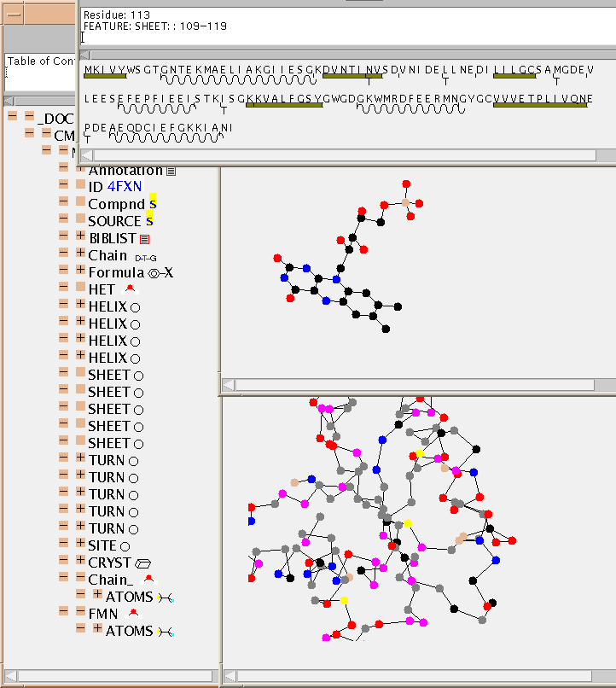
Task: Collapse the FMN tree node
Action: click(x=64, y=612)
